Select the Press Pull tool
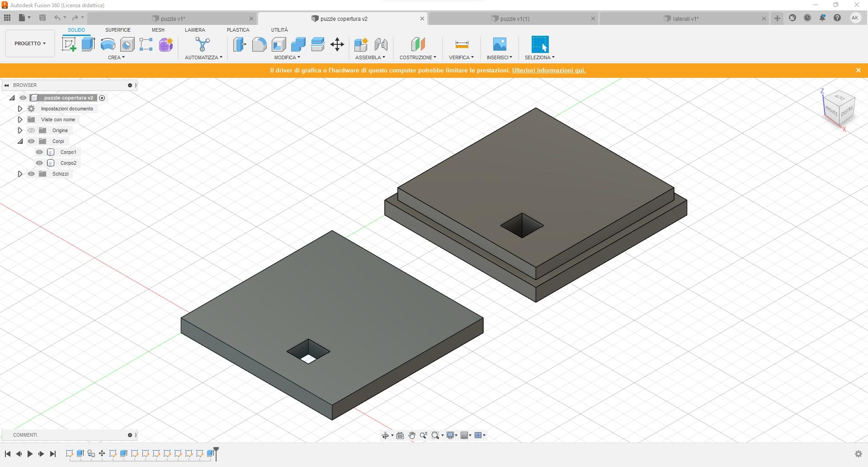Screen dimensions: 868x467 point(240,44)
